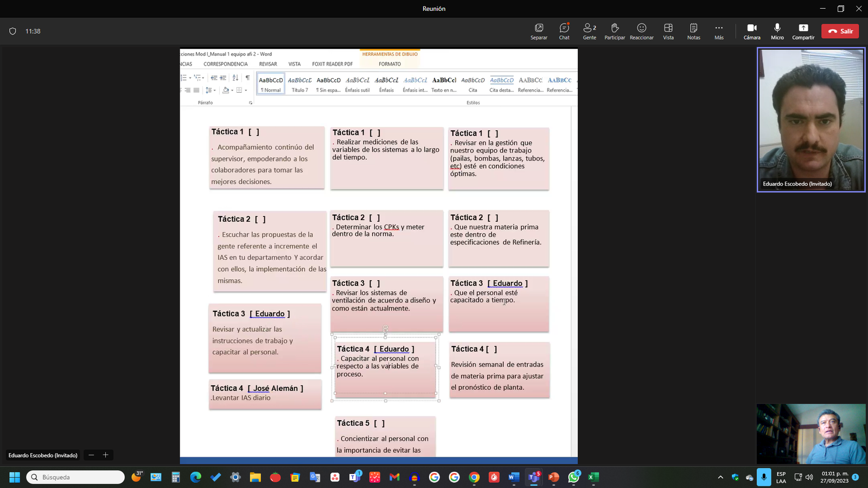Zoom out of the shared content
The width and height of the screenshot is (868, 488).
(x=91, y=455)
